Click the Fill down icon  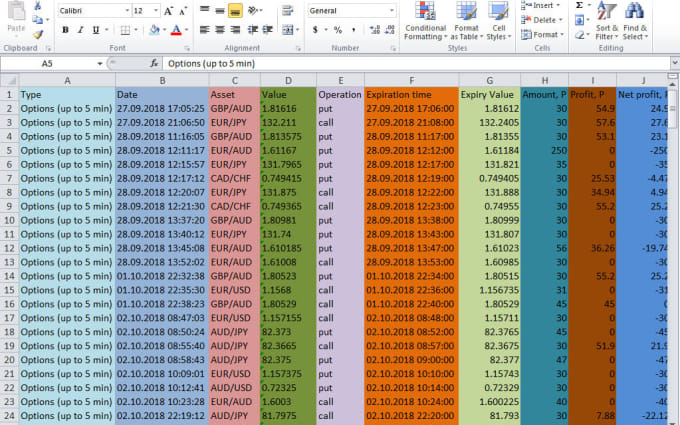pos(579,20)
